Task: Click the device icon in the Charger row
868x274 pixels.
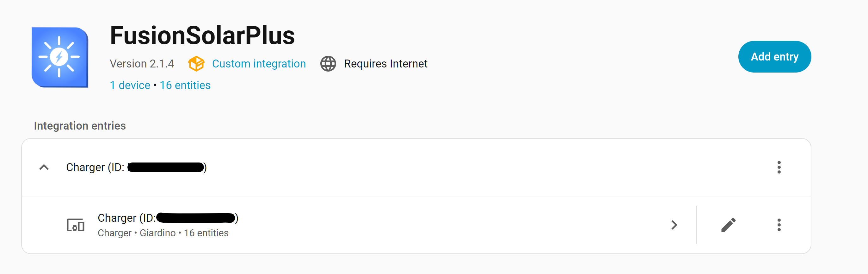Action: click(76, 225)
